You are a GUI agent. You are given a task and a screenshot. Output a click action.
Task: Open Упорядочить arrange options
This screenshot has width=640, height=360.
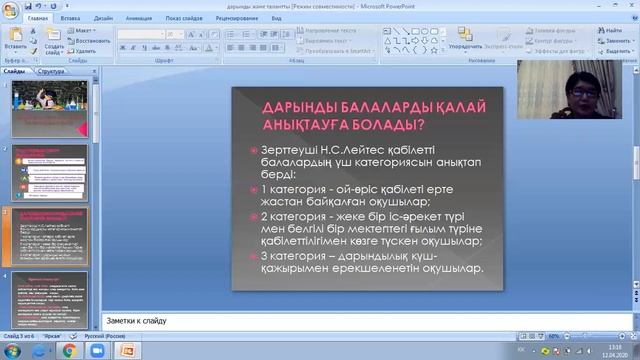pyautogui.click(x=465, y=39)
